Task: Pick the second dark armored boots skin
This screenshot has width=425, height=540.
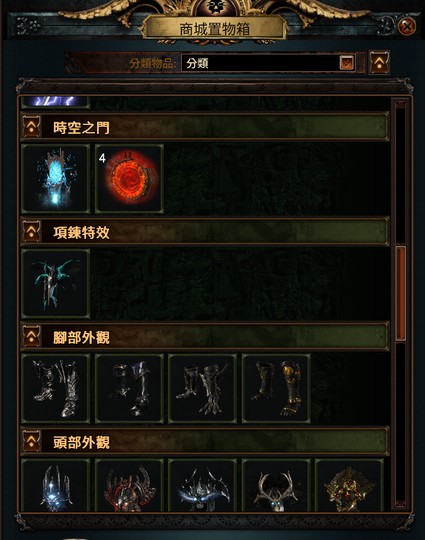Action: point(129,388)
